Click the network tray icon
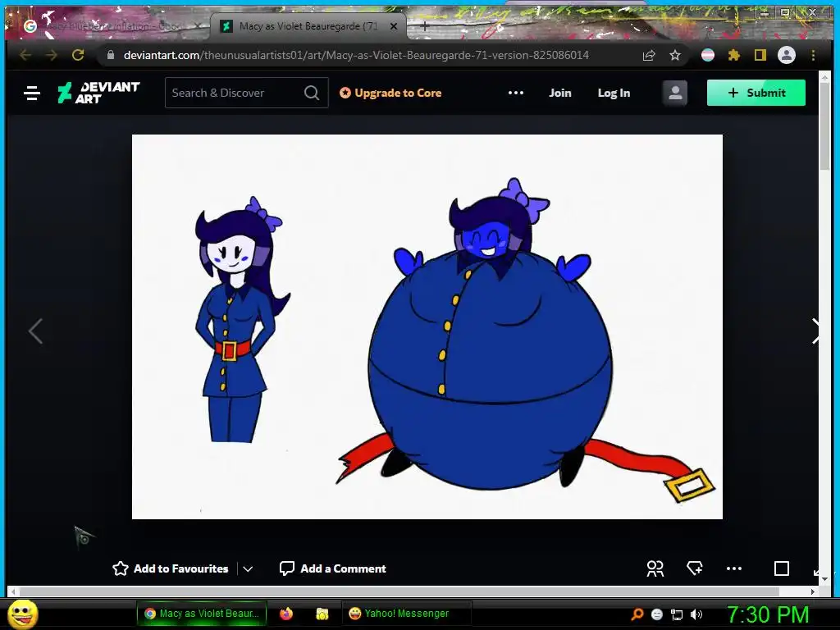Image resolution: width=840 pixels, height=630 pixels. (677, 614)
